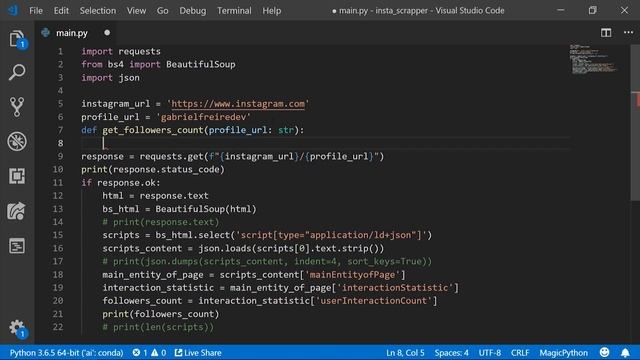
Task: Click get_followers_count function name
Action: pyautogui.click(x=153, y=130)
